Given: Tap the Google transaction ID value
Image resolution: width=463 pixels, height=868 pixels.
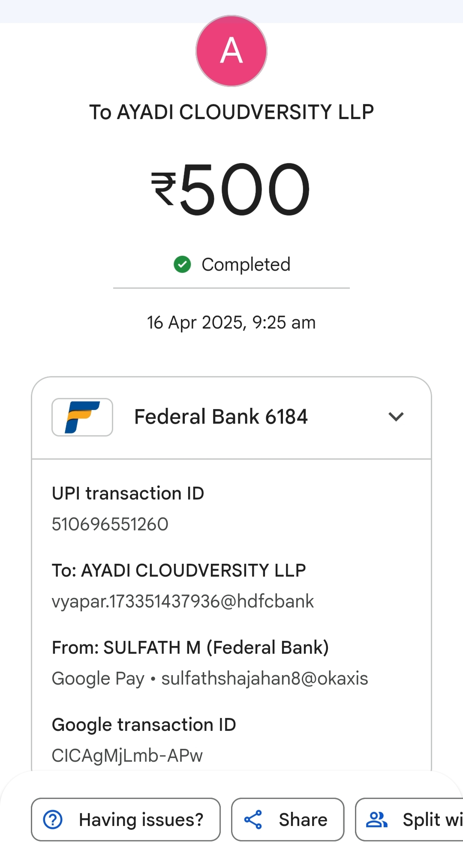Looking at the screenshot, I should (127, 755).
